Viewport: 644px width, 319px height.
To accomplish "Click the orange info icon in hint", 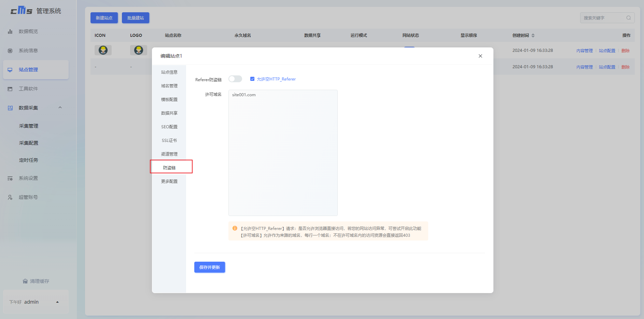I will (235, 228).
